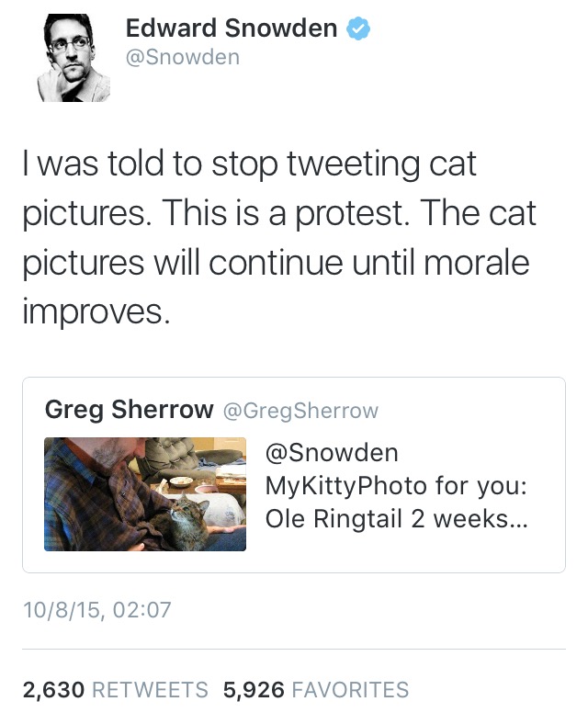This screenshot has width=588, height=724.
Task: Click the @GregSherrow handle
Action: tap(300, 411)
